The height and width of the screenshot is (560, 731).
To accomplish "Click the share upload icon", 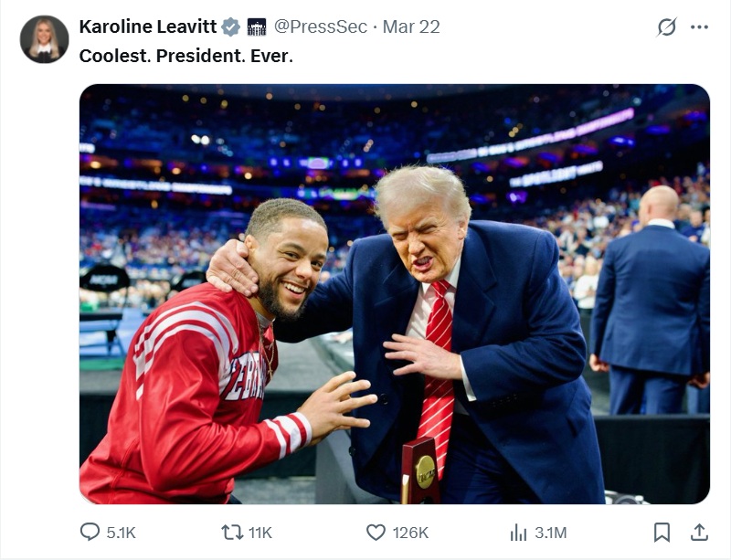I will pos(699,532).
